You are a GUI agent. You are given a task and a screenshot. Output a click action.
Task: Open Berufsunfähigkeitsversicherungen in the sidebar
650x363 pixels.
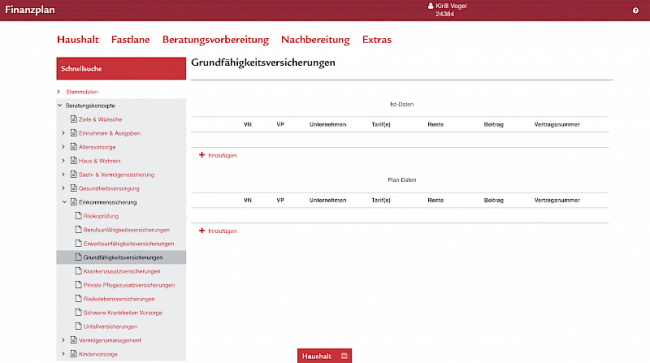point(126,230)
